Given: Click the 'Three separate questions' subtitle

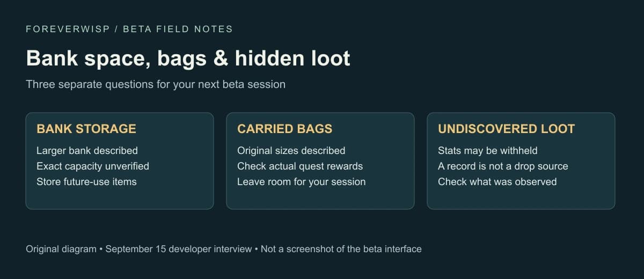Looking at the screenshot, I should click(156, 84).
